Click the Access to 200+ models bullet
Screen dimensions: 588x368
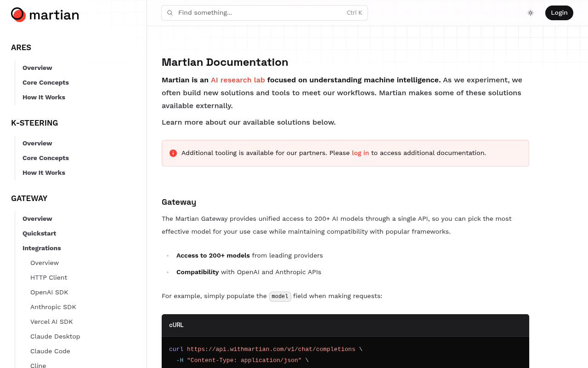(249, 256)
